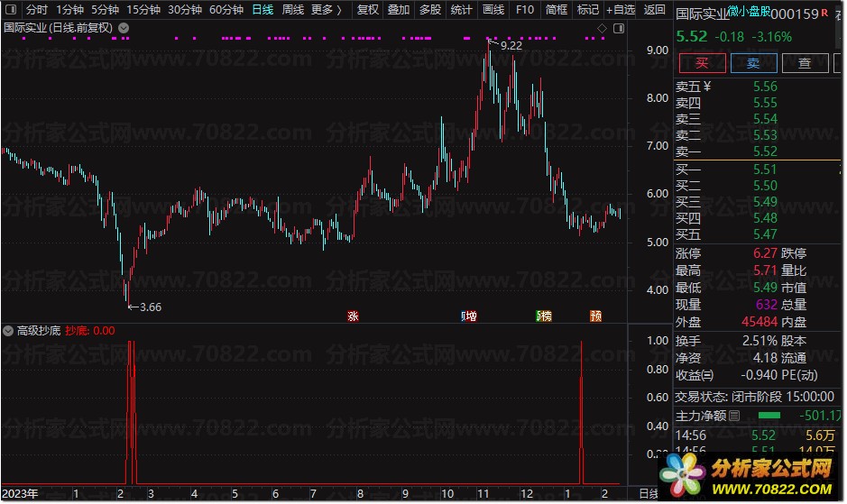Click the 预 event marker on chart
This screenshot has width=847, height=504.
click(596, 316)
